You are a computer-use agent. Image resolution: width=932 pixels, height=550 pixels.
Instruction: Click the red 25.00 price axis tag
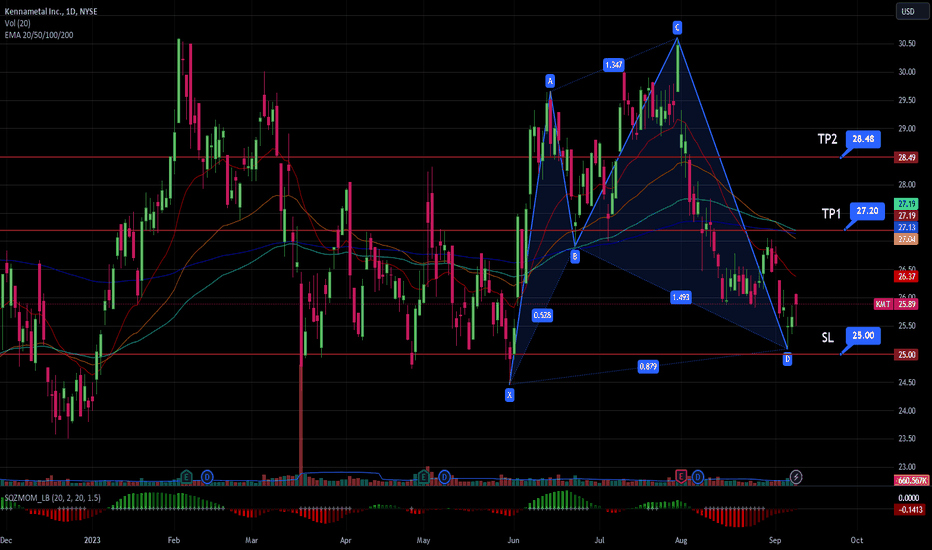coord(906,355)
